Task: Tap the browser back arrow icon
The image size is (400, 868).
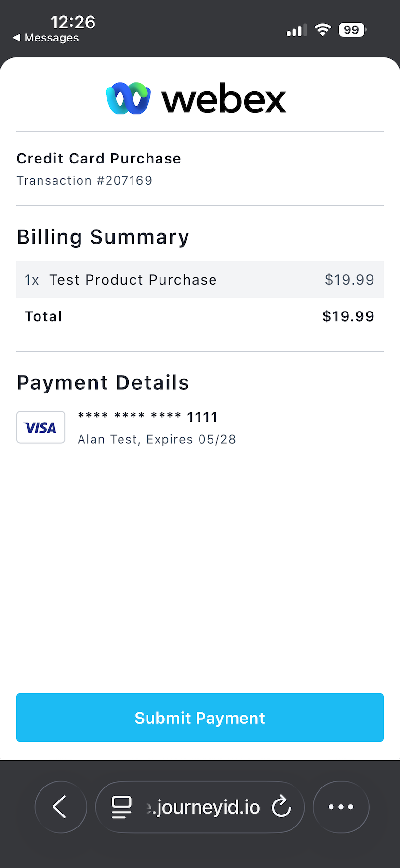Action: (x=60, y=807)
